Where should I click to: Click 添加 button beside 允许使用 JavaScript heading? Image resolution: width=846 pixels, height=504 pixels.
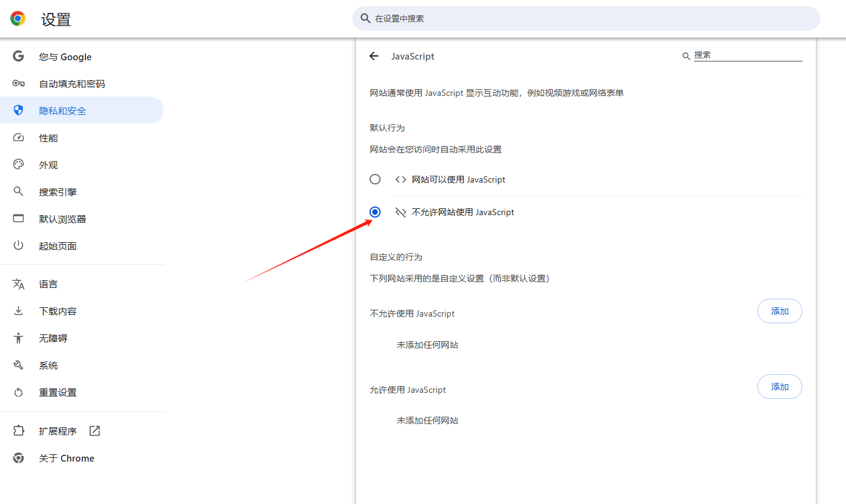(780, 387)
